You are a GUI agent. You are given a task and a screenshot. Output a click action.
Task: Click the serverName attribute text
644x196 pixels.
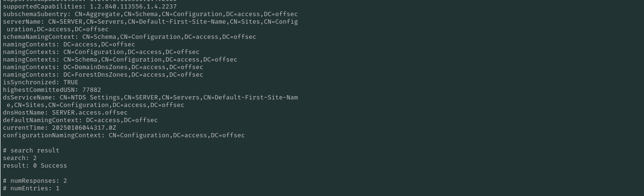(x=150, y=22)
